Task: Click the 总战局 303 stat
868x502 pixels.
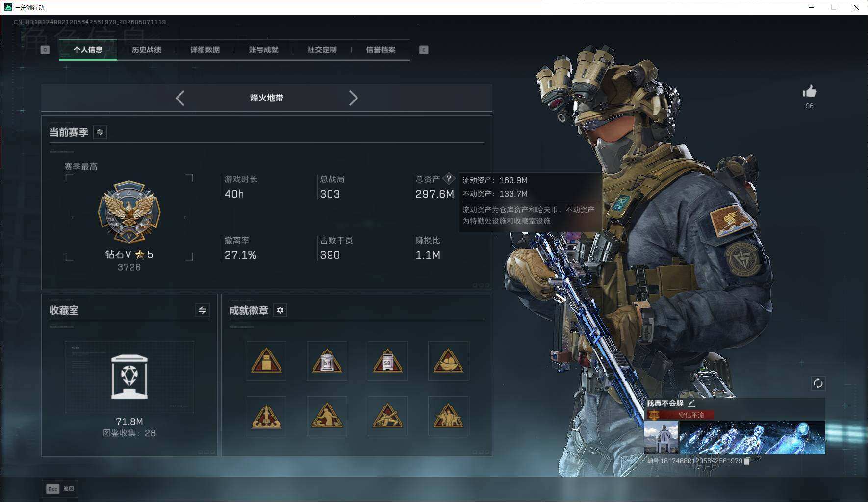Action: 332,187
